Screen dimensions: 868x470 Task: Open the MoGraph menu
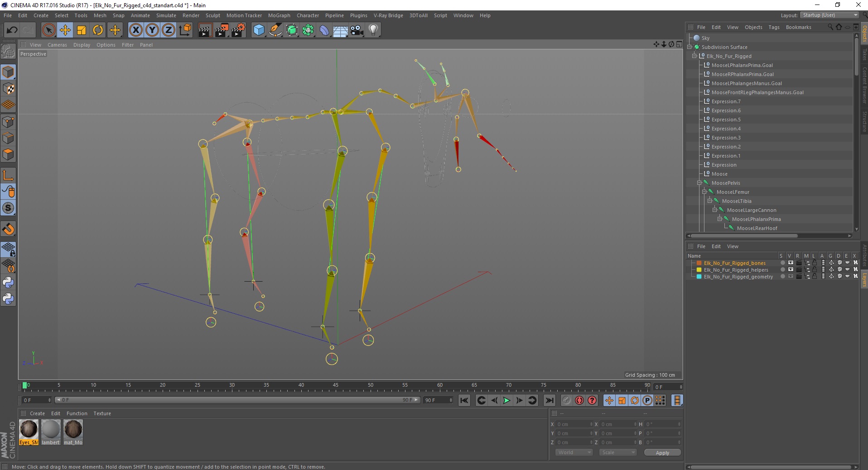tap(279, 15)
